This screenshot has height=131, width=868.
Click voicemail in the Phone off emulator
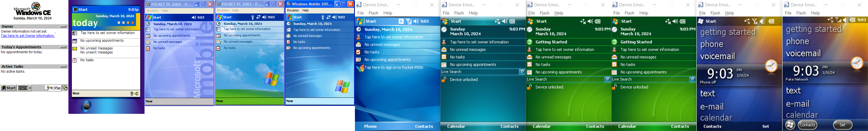coord(717,56)
